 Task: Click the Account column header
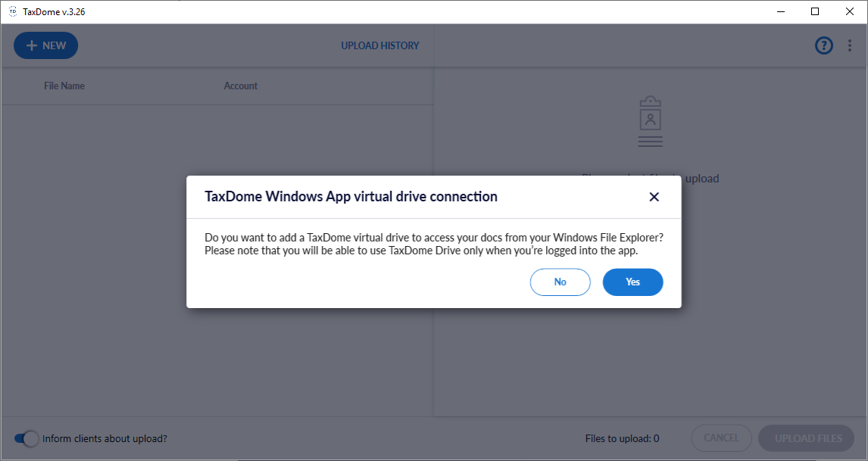coord(241,86)
